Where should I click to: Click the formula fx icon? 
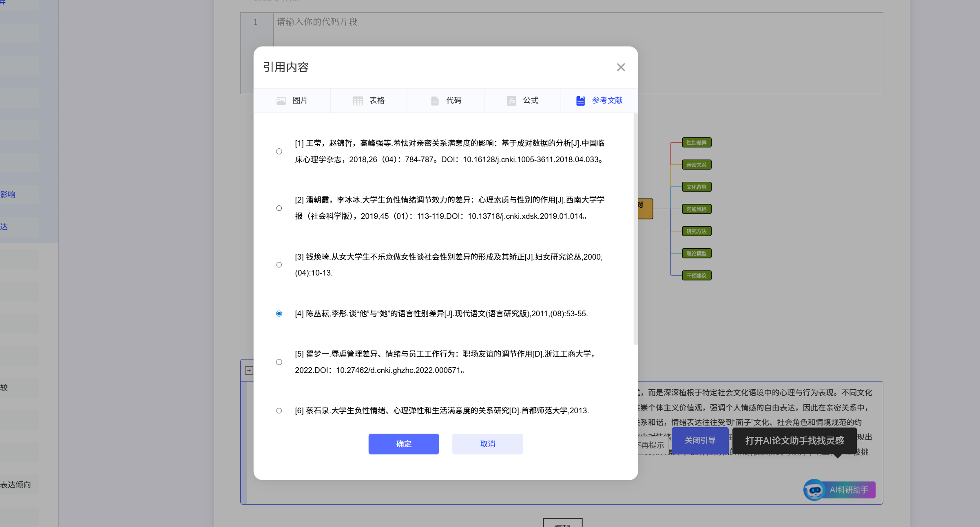pos(511,101)
